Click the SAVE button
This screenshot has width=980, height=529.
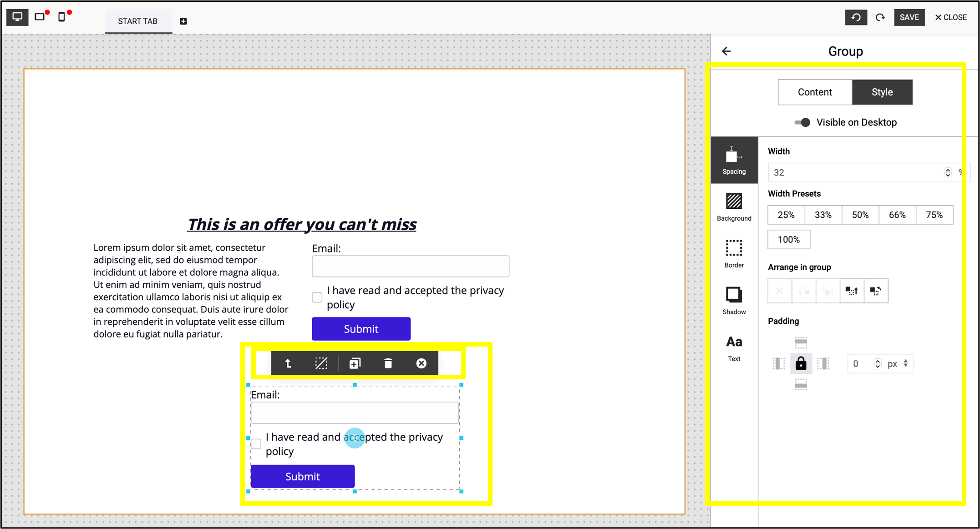click(909, 17)
